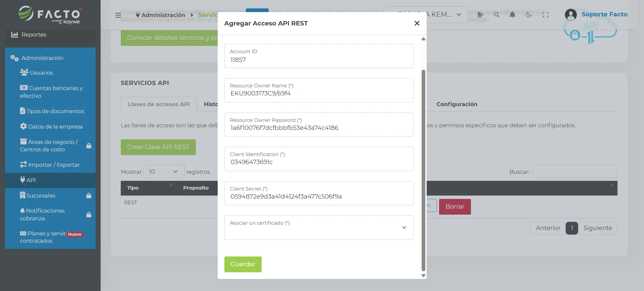This screenshot has width=644, height=291.
Task: Collapse the Administración sidebar section
Action: pos(50,58)
